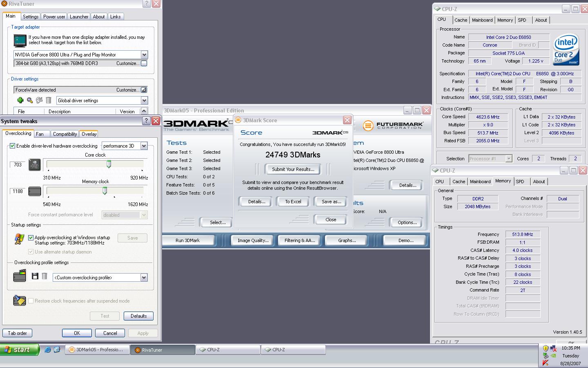
Task: Toggle Use alternate startup daemon checkbox
Action: (x=31, y=252)
